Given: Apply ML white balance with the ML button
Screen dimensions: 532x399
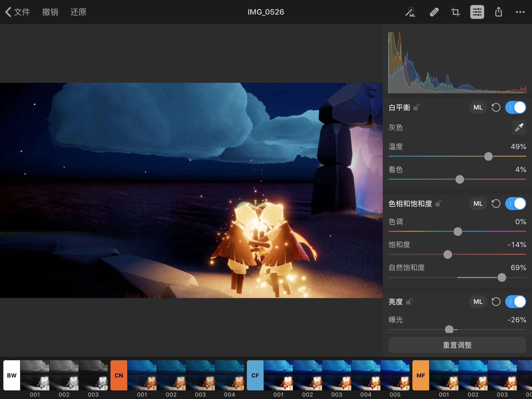Looking at the screenshot, I should click(478, 107).
